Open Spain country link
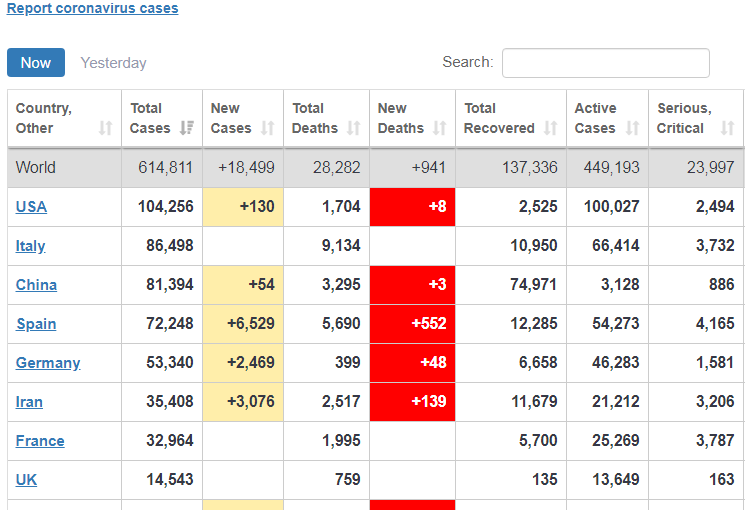Image resolution: width=745 pixels, height=510 pixels. (36, 324)
